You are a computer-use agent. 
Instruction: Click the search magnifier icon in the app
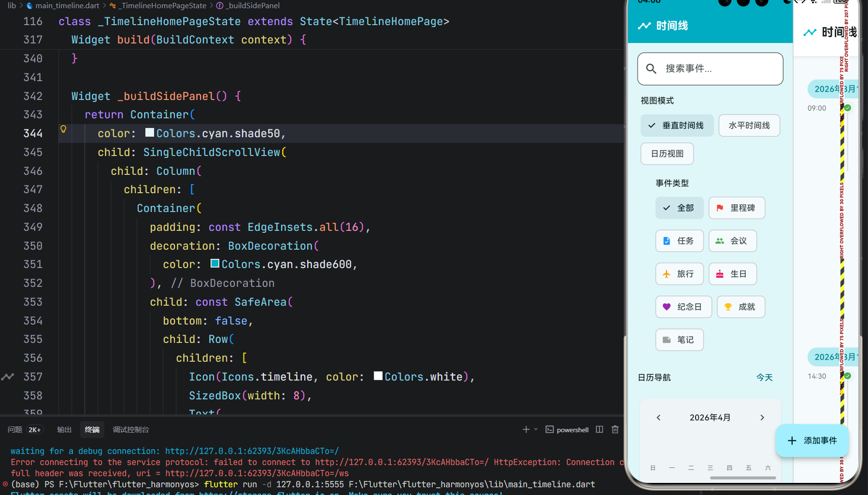pos(651,69)
